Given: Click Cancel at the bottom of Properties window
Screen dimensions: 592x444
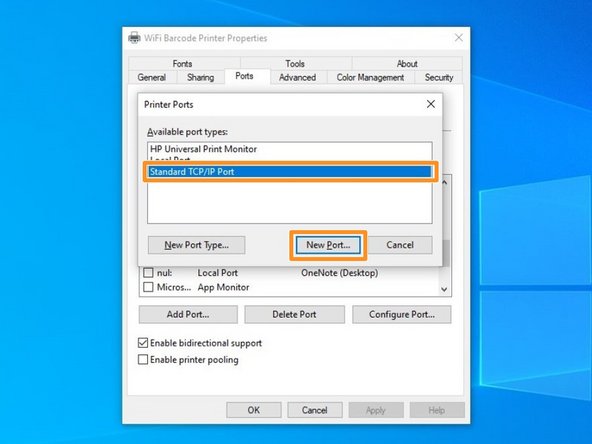Looking at the screenshot, I should tap(314, 410).
